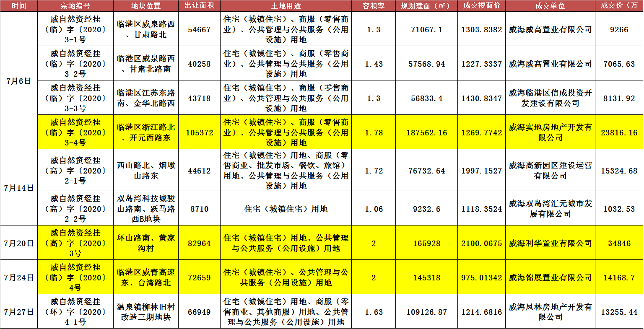Select area value 43718
Screen dimensions: 644x329
[200, 98]
